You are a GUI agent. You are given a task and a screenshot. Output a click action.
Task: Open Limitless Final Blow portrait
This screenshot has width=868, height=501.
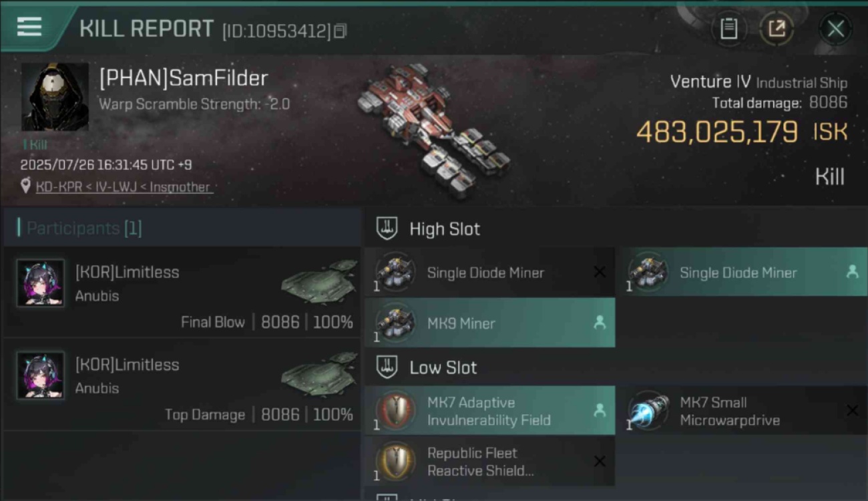[x=41, y=283]
